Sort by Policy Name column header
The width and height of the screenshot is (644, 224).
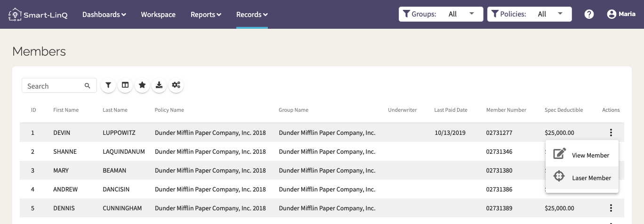click(x=169, y=110)
